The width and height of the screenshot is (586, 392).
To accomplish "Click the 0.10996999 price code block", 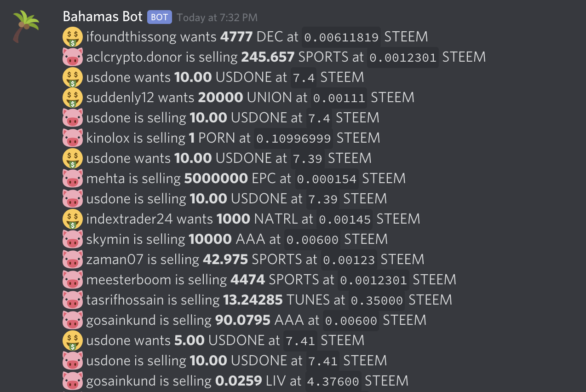I will coord(293,138).
